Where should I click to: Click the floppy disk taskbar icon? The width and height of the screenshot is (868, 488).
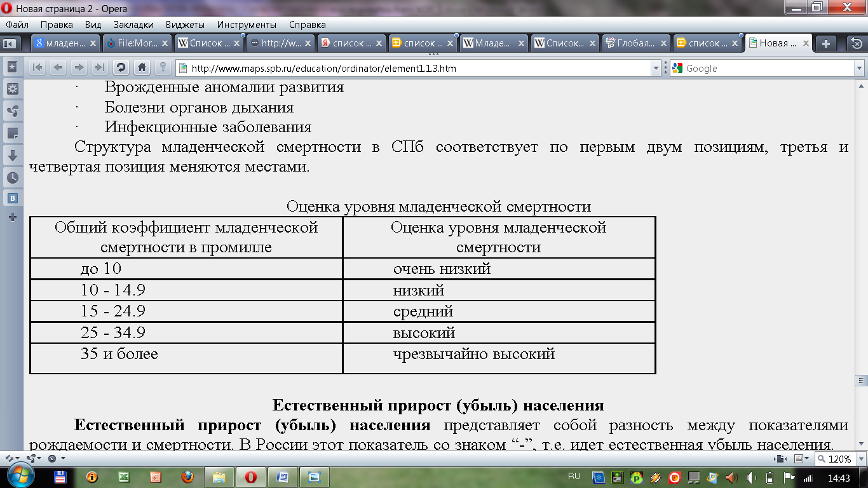point(61,477)
